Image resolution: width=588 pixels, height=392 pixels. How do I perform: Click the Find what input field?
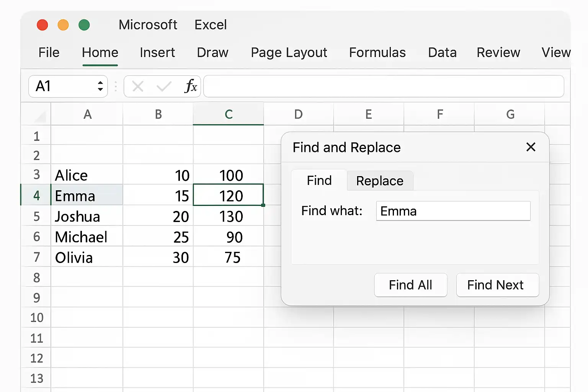tap(453, 211)
